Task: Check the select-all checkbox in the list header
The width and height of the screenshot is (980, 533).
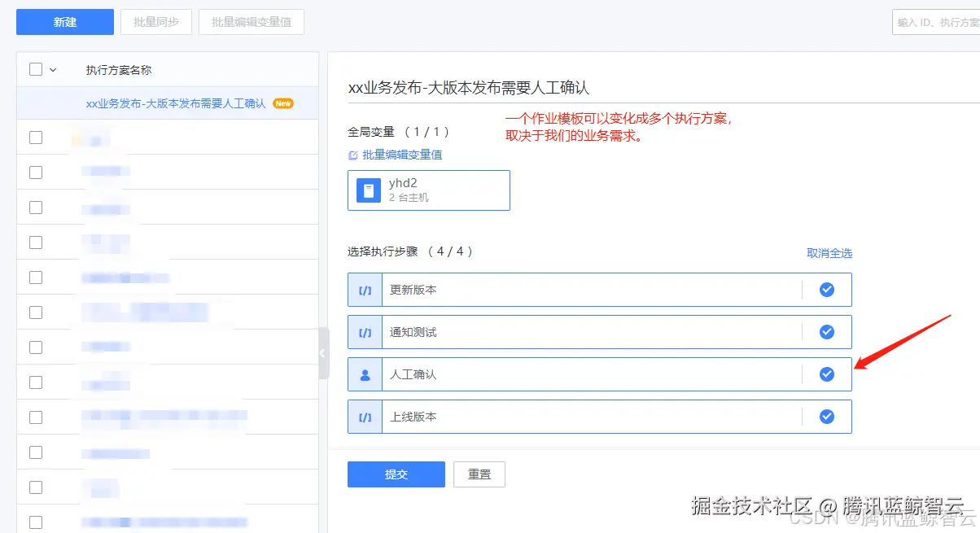Action: pyautogui.click(x=33, y=69)
